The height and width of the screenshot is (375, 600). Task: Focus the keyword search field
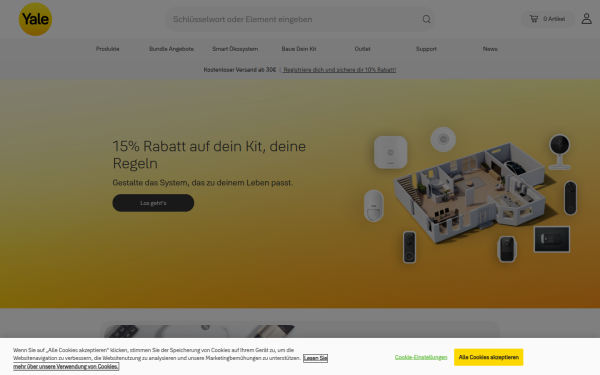point(300,19)
